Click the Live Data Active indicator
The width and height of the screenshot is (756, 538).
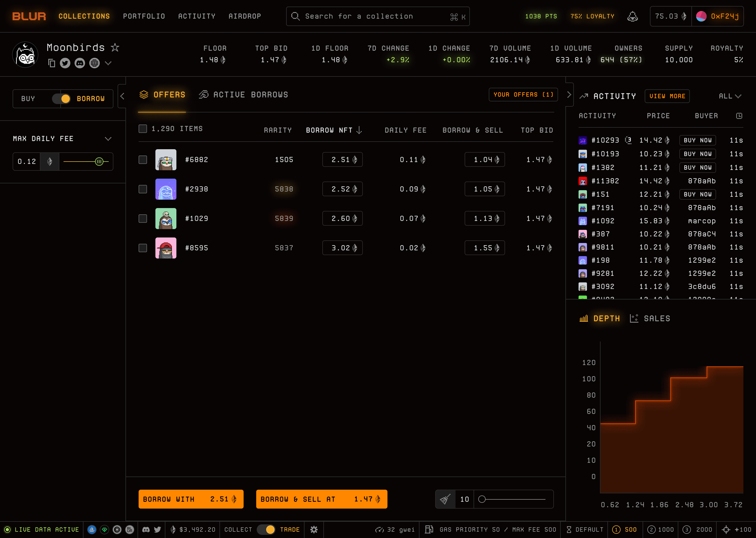click(x=41, y=529)
